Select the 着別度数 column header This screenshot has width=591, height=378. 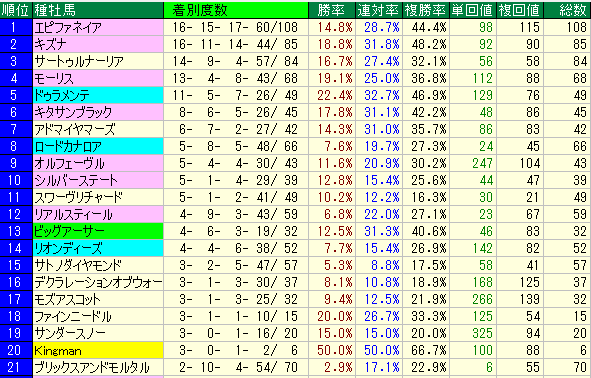point(236,10)
